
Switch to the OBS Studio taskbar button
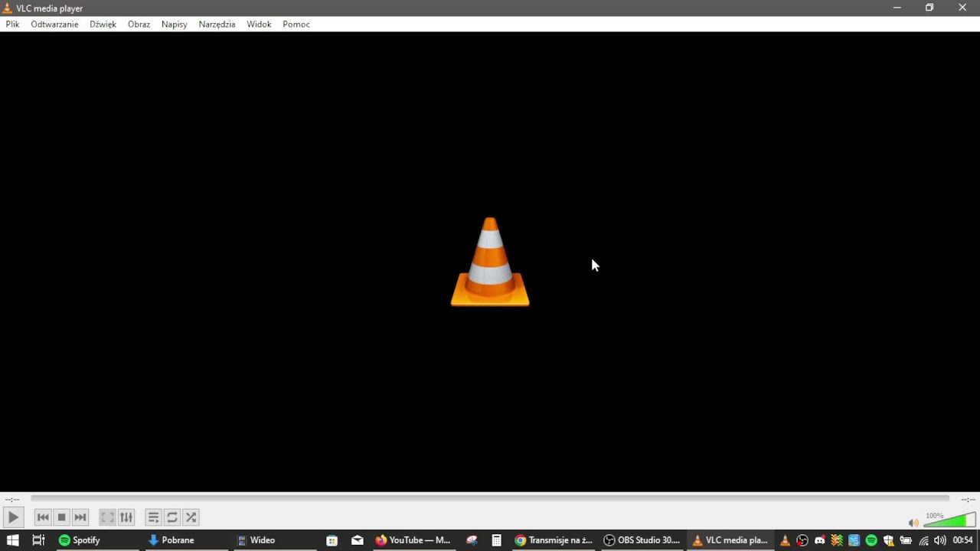642,540
